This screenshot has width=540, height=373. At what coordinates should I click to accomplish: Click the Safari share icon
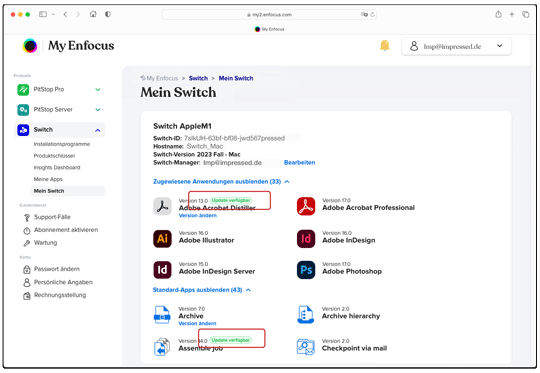[x=498, y=14]
